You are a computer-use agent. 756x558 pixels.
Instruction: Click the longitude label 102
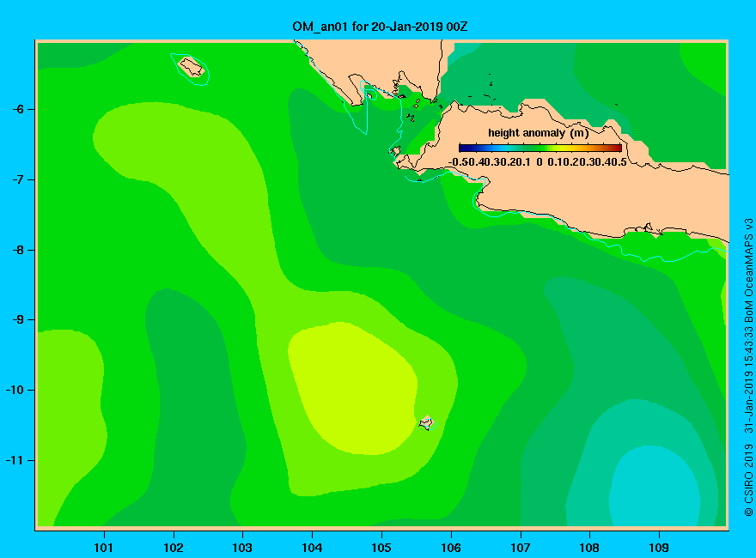point(173,548)
